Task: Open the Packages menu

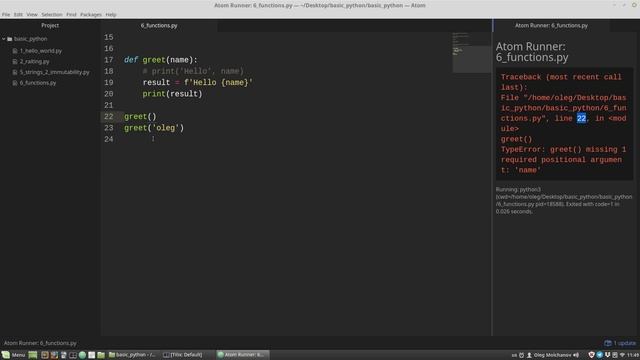Action: [91, 14]
